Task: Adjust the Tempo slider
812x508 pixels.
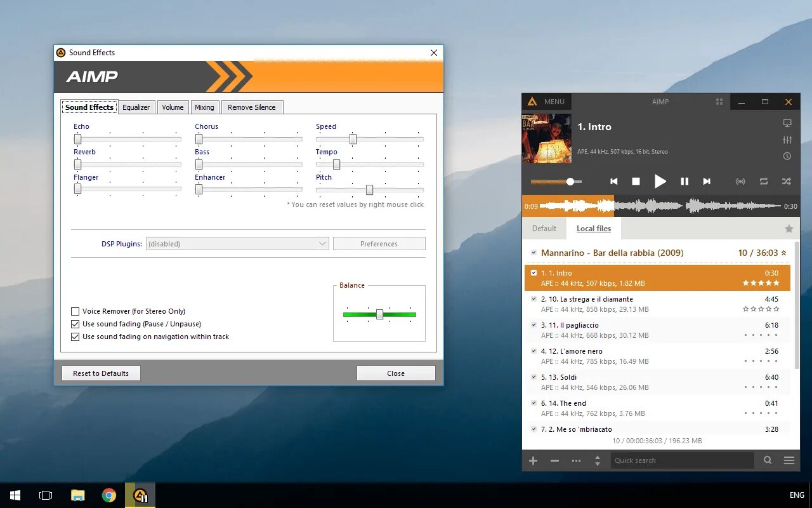Action: tap(370, 164)
